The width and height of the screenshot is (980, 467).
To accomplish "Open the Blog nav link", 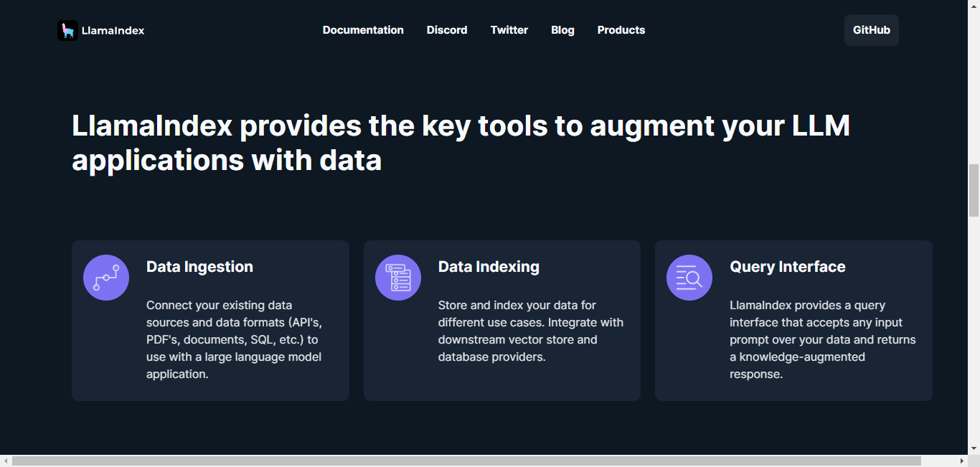I will [x=562, y=30].
